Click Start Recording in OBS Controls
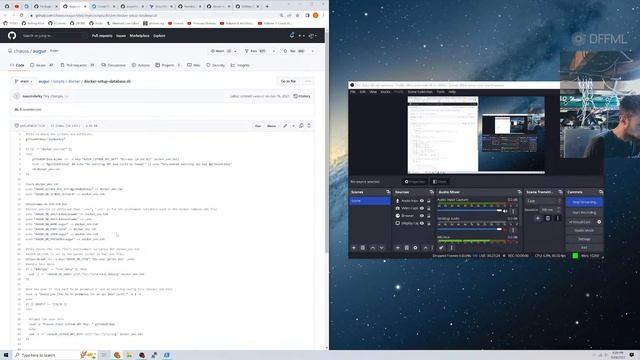 (584, 213)
